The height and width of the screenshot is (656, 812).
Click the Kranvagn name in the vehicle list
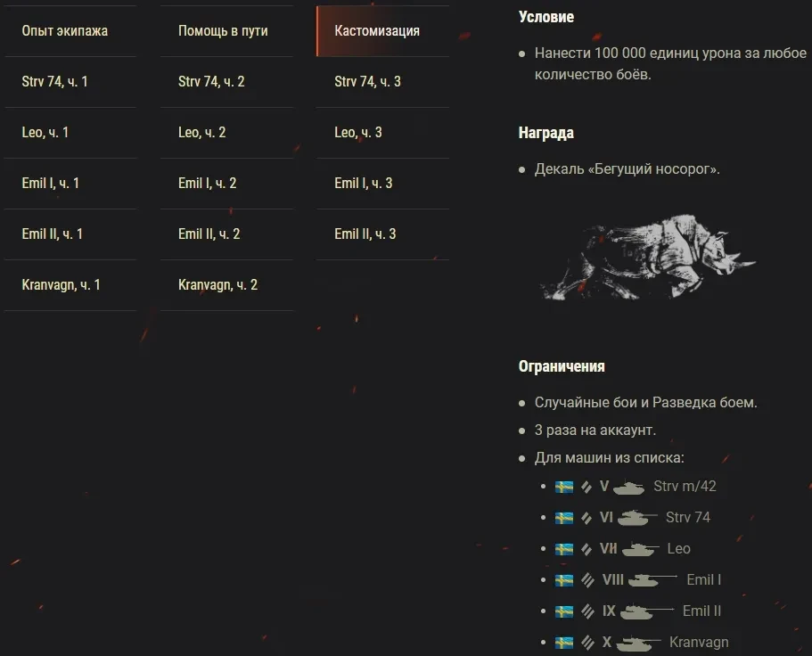699,643
